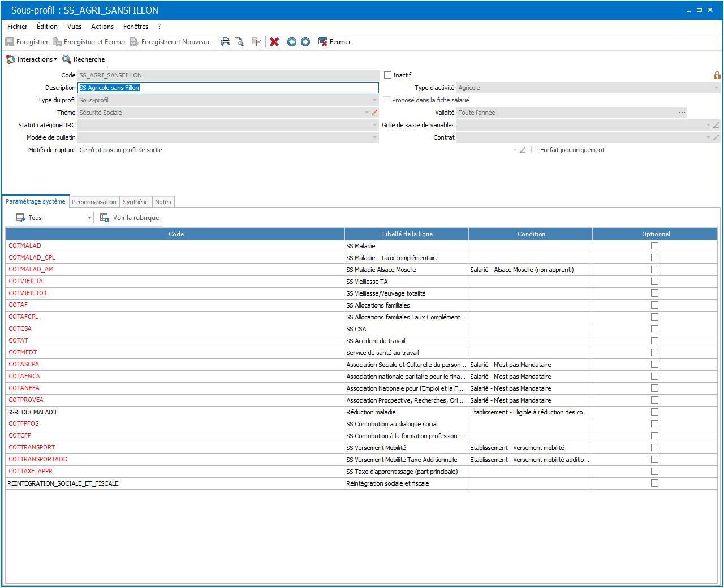Open the Modèle de bulletin dropdown
Screen dimensions: 724x588
[x=374, y=137]
